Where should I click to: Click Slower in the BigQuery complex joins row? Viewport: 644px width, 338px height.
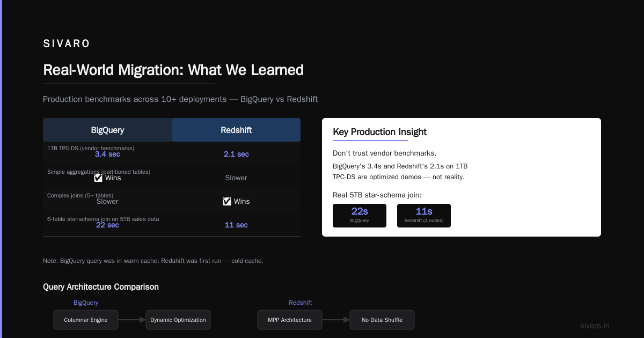click(x=107, y=201)
